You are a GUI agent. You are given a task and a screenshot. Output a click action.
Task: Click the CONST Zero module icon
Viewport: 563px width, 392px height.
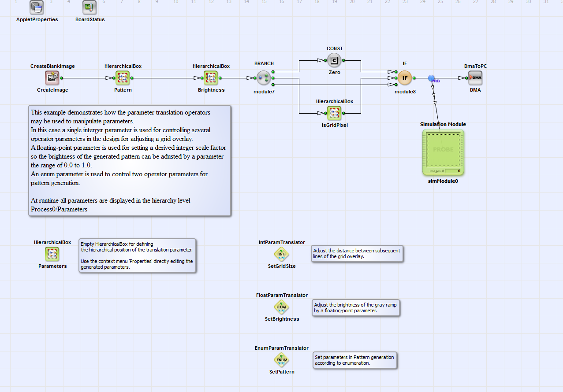(x=334, y=60)
